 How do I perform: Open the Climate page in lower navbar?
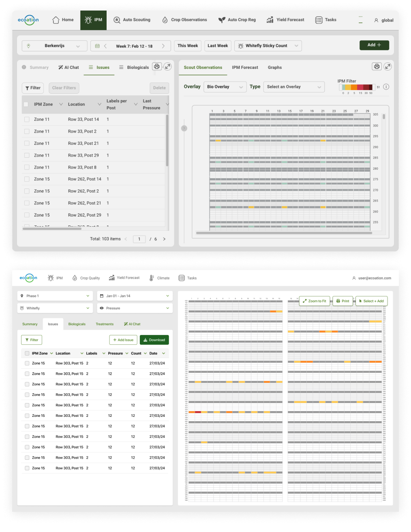[x=159, y=278]
